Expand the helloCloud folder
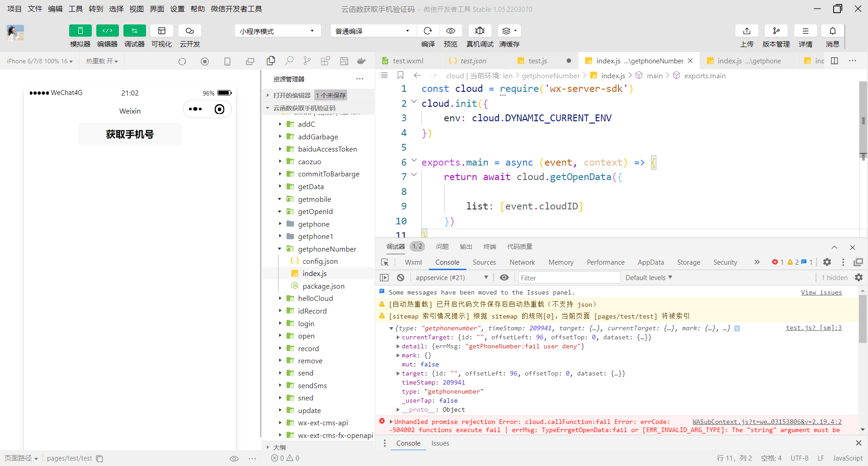The height and width of the screenshot is (466, 868). coord(280,299)
